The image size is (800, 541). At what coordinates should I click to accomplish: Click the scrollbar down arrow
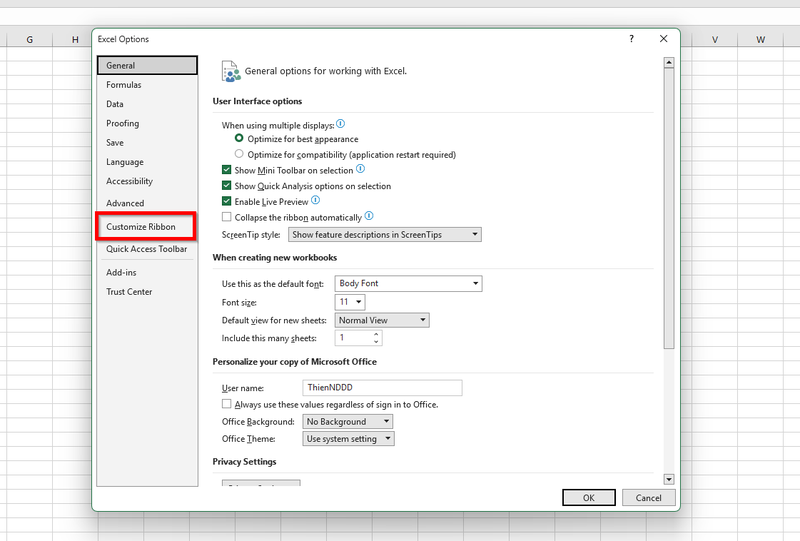pos(669,479)
